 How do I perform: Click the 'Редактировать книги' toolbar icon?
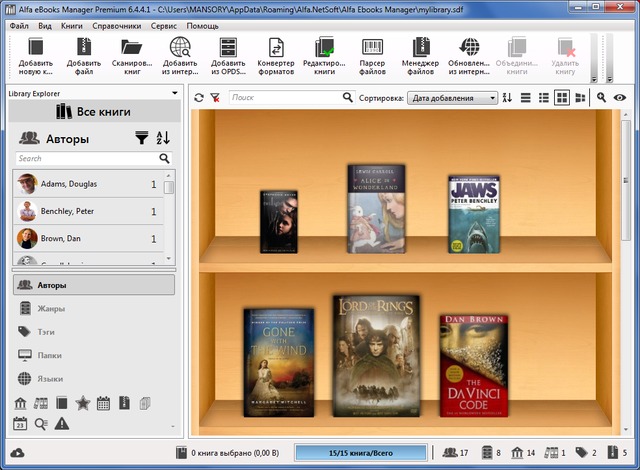pos(324,47)
